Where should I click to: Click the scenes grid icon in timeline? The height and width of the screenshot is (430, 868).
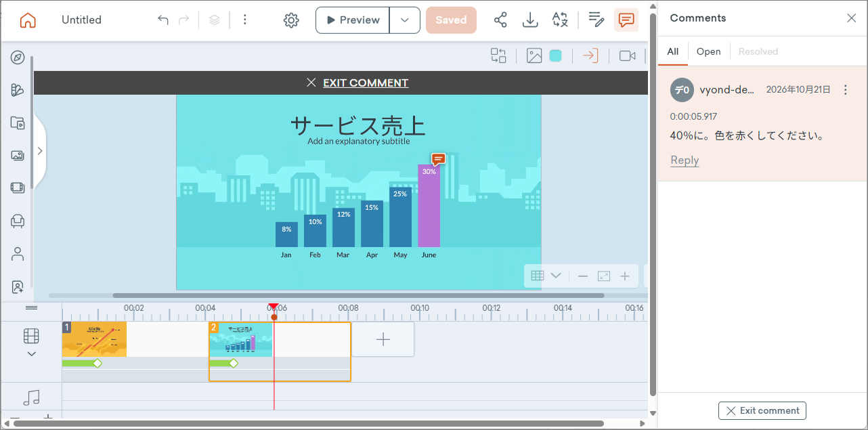31,336
